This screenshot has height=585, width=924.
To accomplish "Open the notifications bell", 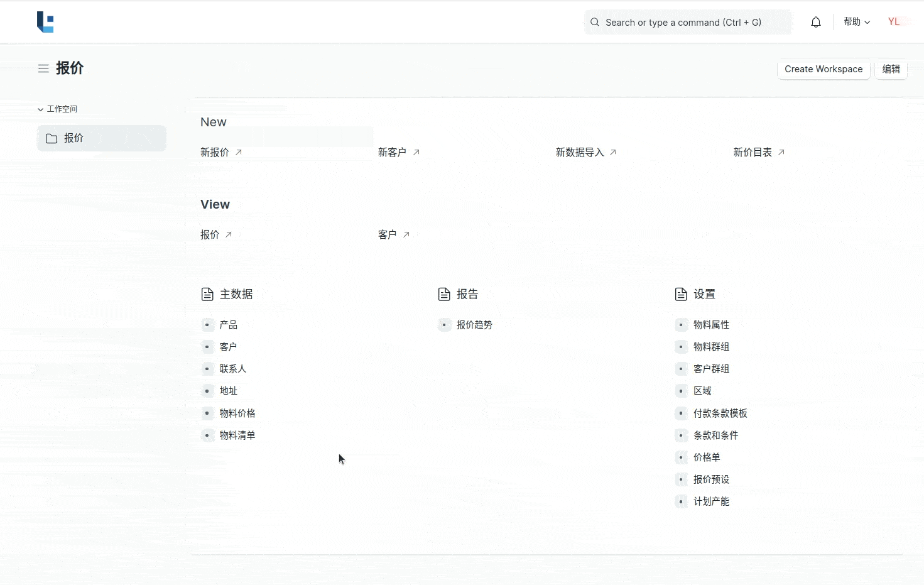I will coord(815,22).
